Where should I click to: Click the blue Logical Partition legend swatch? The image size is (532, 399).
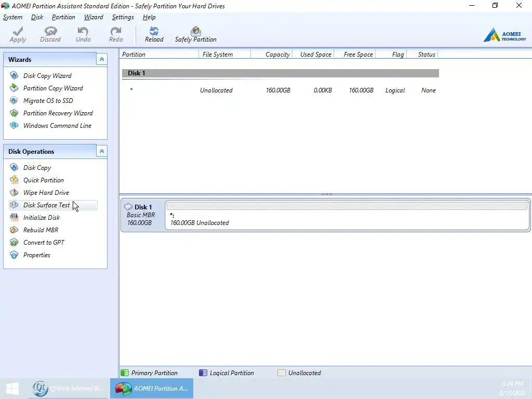[x=203, y=373]
